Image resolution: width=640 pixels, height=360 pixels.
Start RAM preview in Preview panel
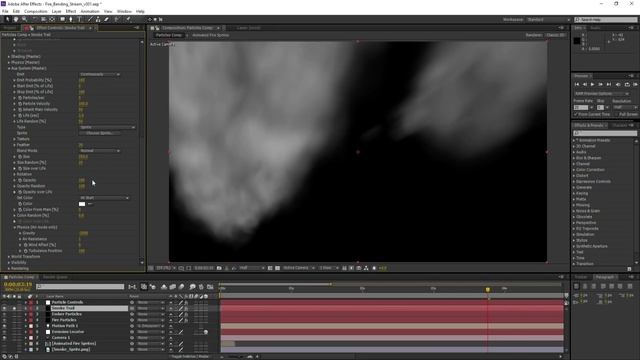[636, 84]
